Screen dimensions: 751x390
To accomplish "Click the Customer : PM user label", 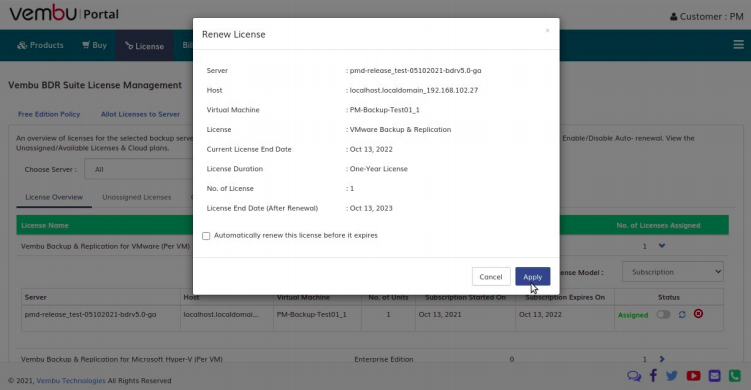I will click(706, 16).
